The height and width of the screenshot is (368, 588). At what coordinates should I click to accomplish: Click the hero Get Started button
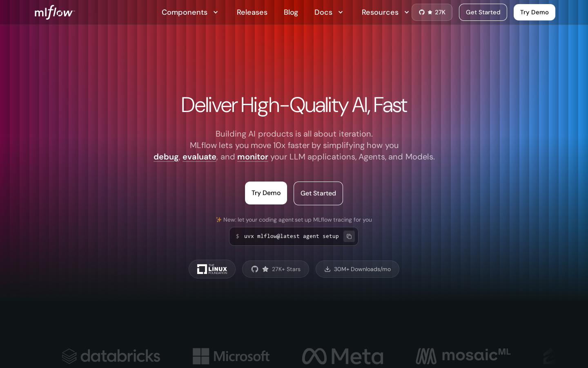pos(318,193)
